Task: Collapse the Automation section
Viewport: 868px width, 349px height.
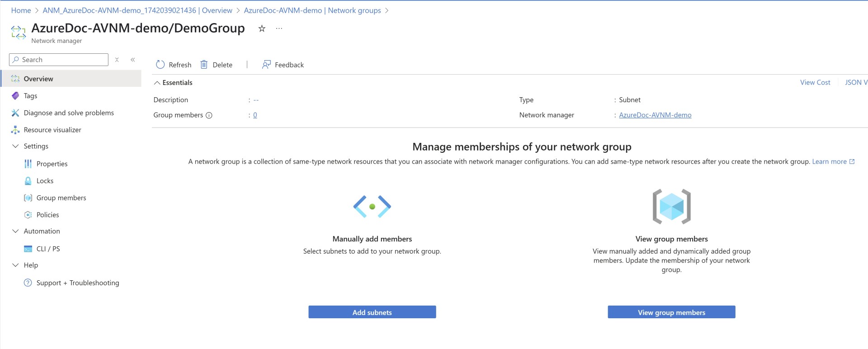Action: (15, 231)
